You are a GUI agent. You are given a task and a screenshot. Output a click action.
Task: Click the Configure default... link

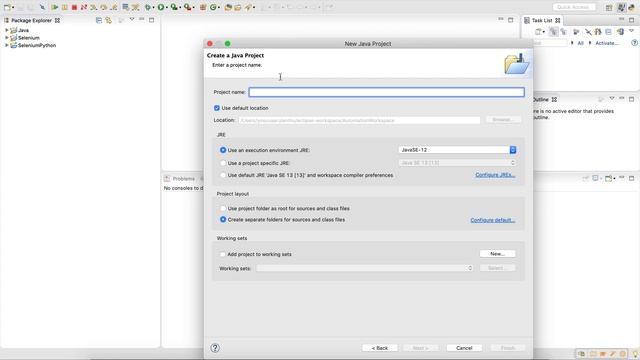tap(493, 220)
